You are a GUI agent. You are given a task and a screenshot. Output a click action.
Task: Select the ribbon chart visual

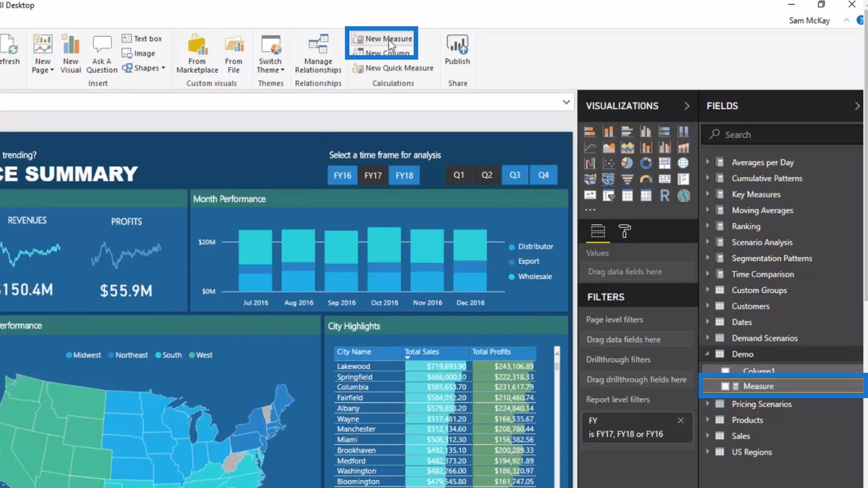click(683, 148)
